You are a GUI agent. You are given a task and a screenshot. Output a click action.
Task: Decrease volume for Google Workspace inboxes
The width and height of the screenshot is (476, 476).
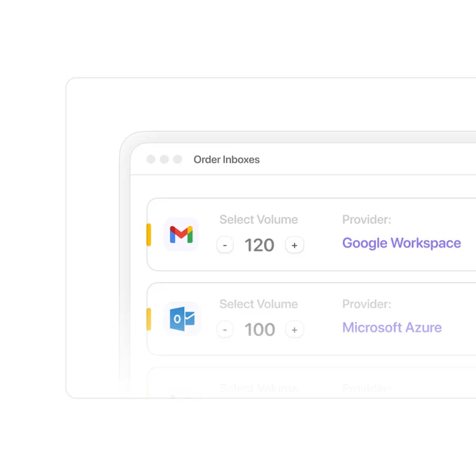(225, 245)
